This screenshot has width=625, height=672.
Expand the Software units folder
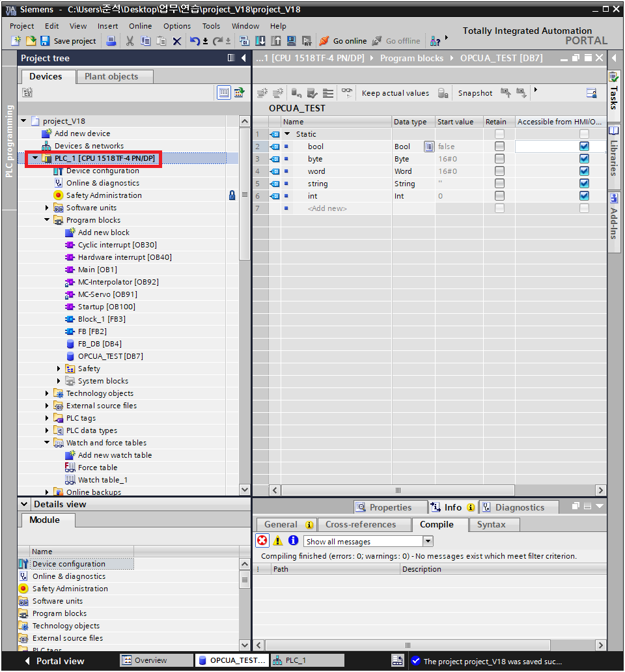pyautogui.click(x=47, y=208)
